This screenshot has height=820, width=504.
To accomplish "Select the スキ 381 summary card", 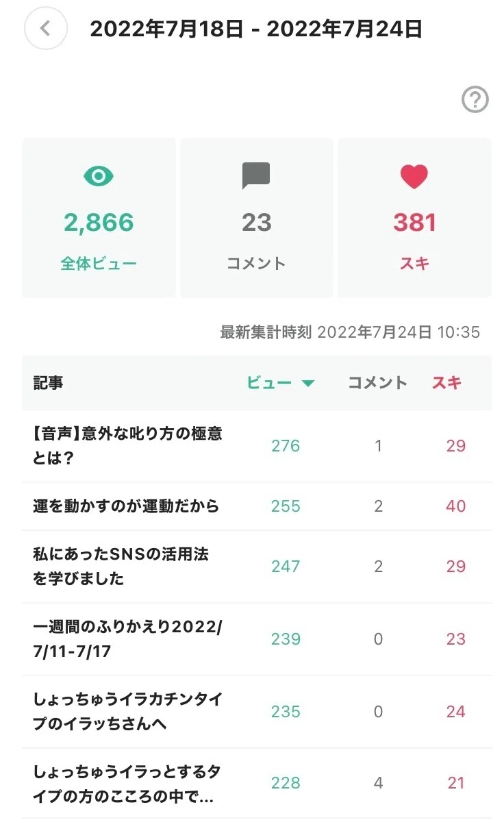I will tap(414, 218).
